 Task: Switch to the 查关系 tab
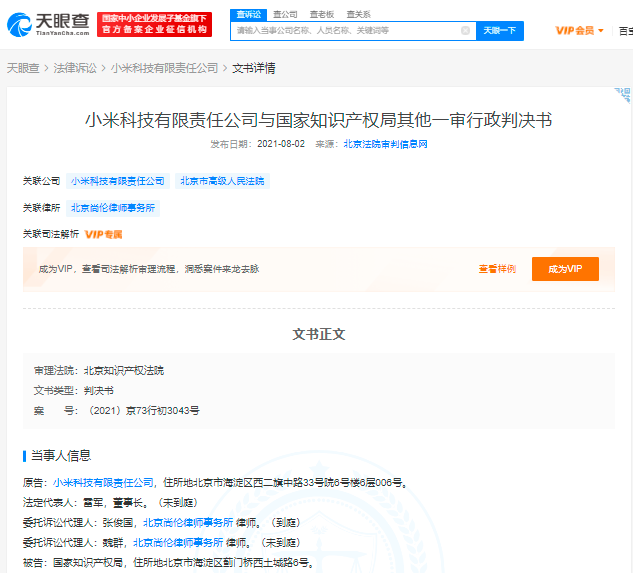(x=358, y=15)
